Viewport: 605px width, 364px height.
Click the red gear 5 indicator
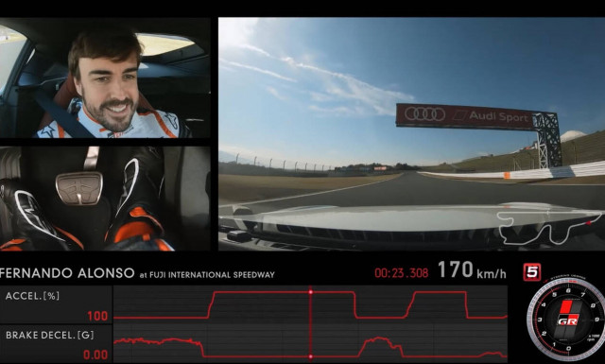[532, 272]
